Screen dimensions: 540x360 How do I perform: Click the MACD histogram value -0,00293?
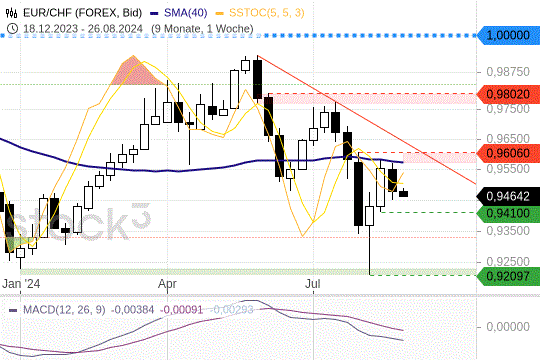[231, 310]
